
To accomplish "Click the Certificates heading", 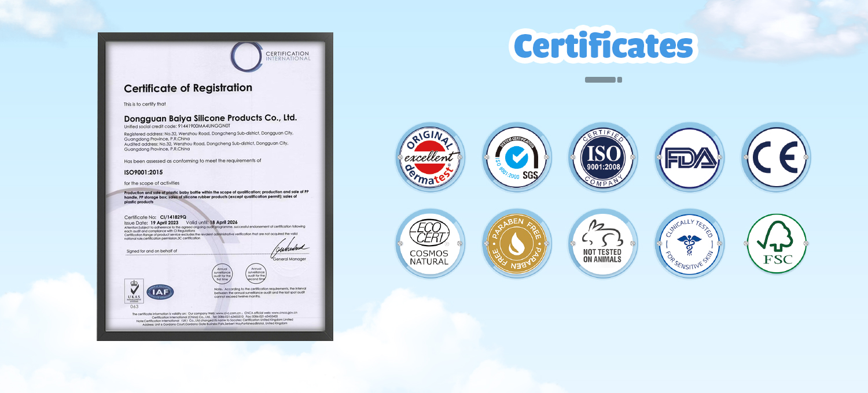I will click(x=604, y=46).
